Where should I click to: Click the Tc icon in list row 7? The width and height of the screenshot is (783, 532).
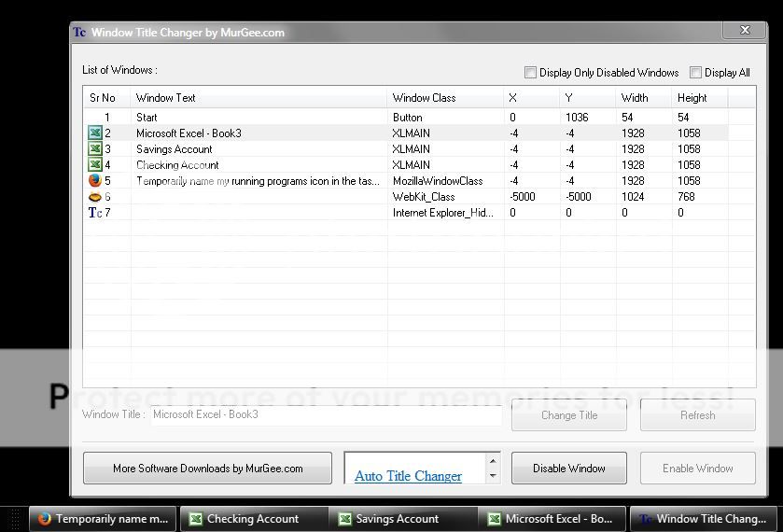(x=95, y=213)
